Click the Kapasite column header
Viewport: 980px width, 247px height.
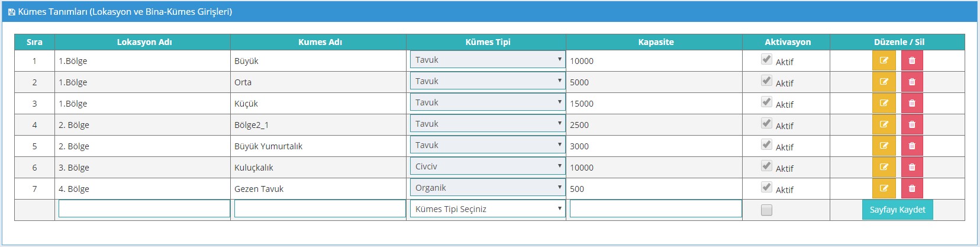[656, 42]
